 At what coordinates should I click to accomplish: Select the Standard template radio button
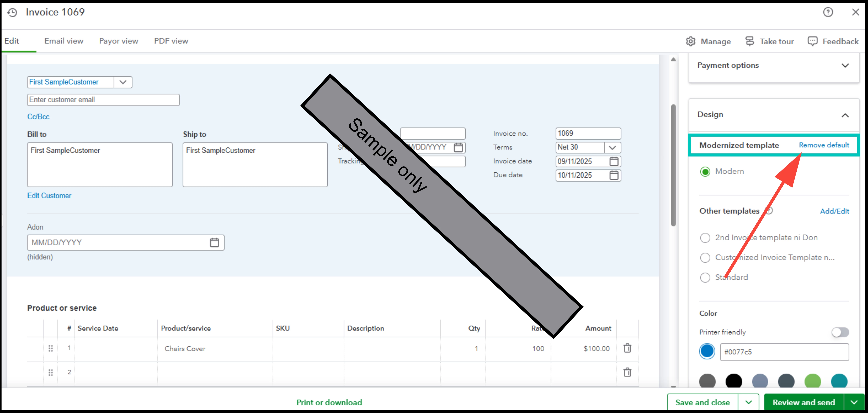pyautogui.click(x=705, y=278)
